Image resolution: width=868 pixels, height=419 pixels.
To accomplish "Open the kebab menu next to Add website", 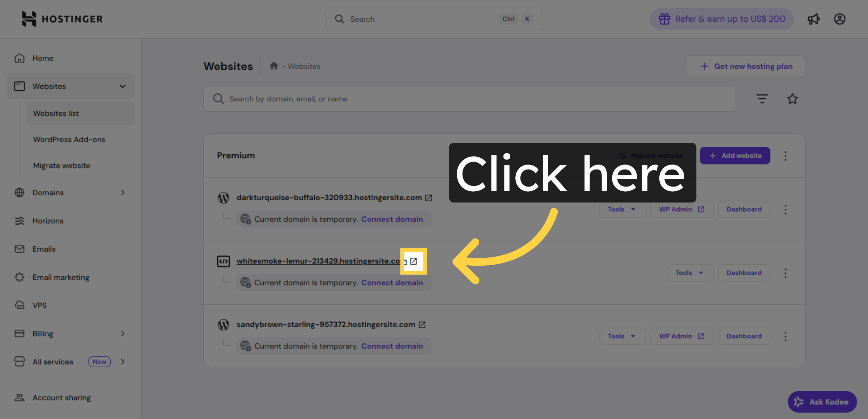I will [786, 155].
